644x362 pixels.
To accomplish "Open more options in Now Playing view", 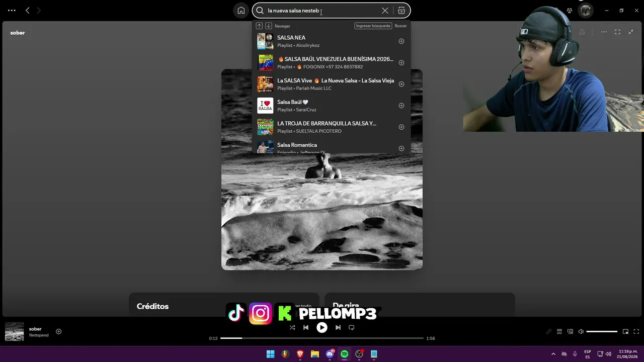I will coord(604,32).
